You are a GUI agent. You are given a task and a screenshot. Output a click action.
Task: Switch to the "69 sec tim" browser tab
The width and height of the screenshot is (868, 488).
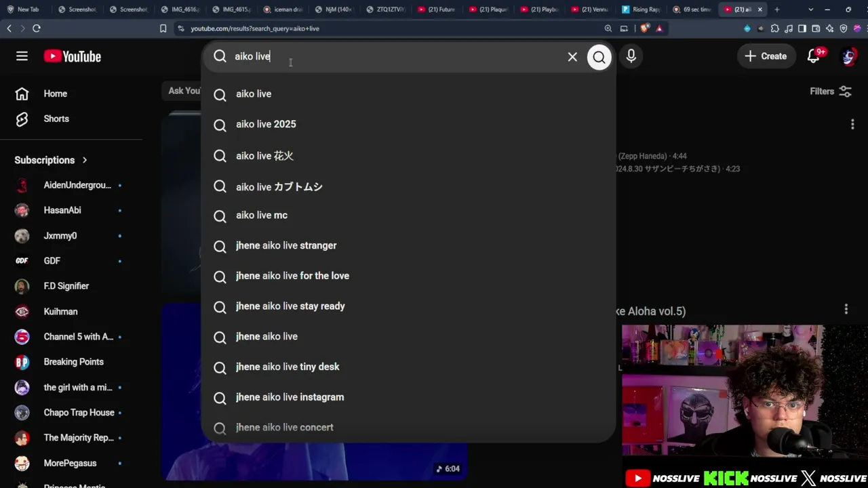tap(693, 9)
